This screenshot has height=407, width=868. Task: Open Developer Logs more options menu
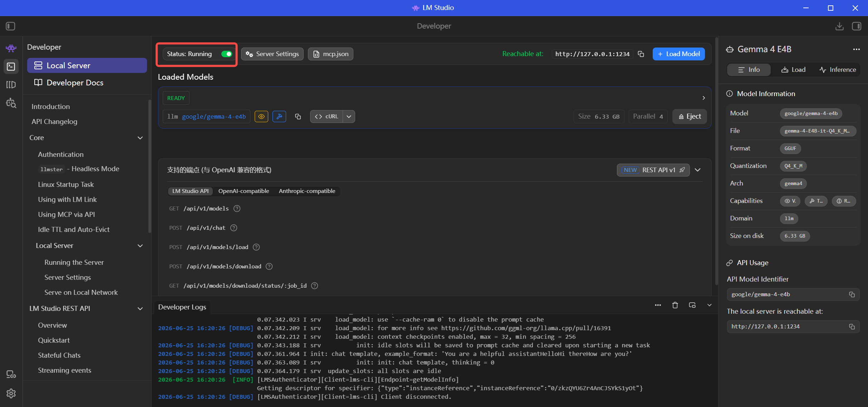click(x=658, y=305)
